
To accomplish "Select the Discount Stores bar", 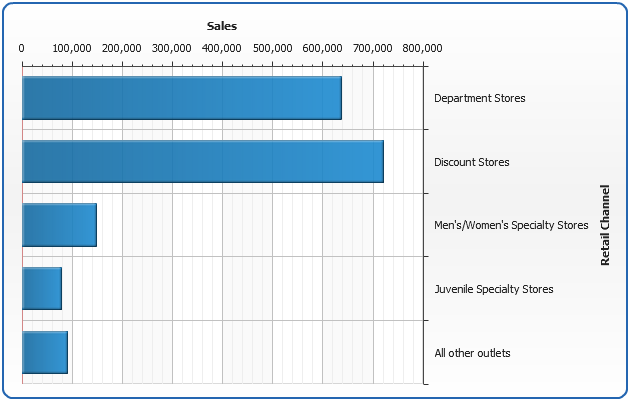I will [x=202, y=161].
